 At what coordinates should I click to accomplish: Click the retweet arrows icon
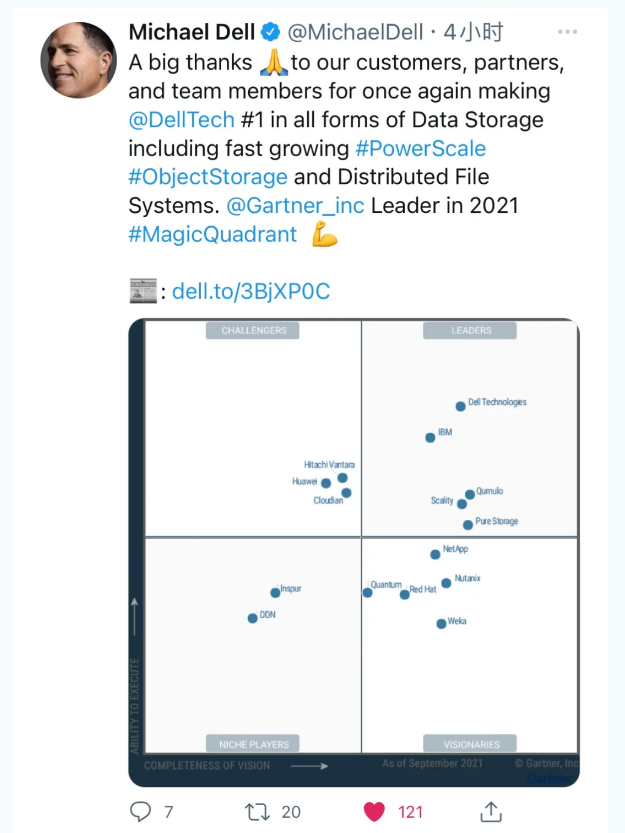(x=258, y=811)
